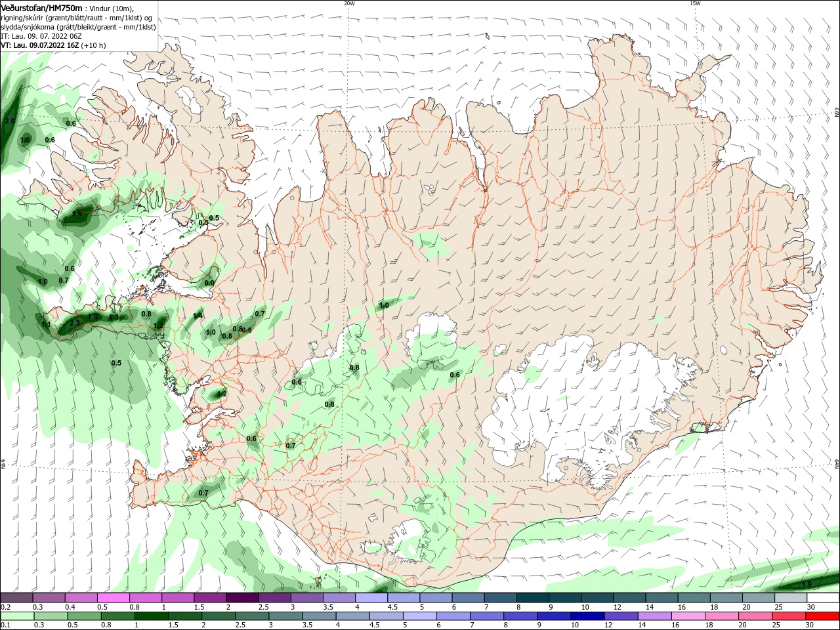Click the 'rigning/skúrir' legend description line
Screen dimensions: 840x630
[x=76, y=18]
